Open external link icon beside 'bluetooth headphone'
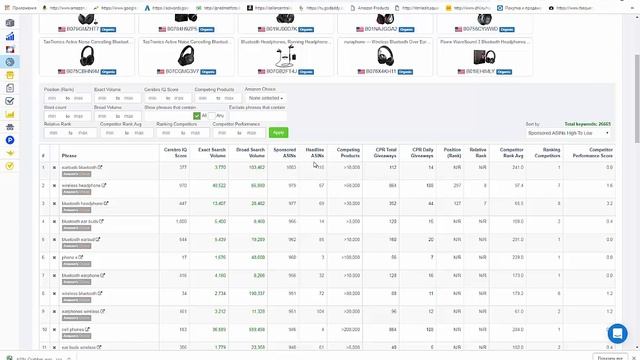This screenshot has width=640, height=360. 106,203
